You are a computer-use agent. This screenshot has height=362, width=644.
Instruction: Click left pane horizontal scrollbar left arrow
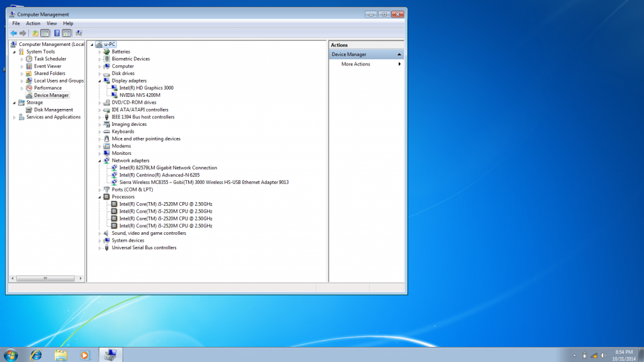13,278
